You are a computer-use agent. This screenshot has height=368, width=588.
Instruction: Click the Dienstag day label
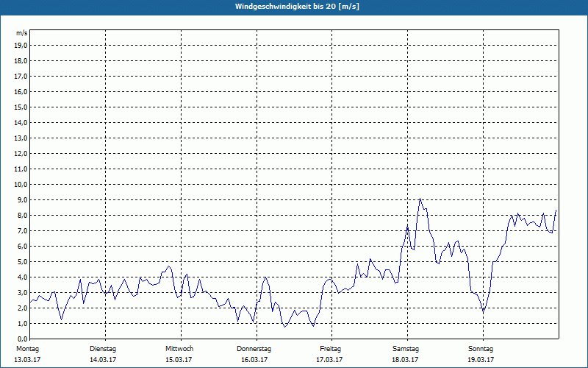pos(103,349)
